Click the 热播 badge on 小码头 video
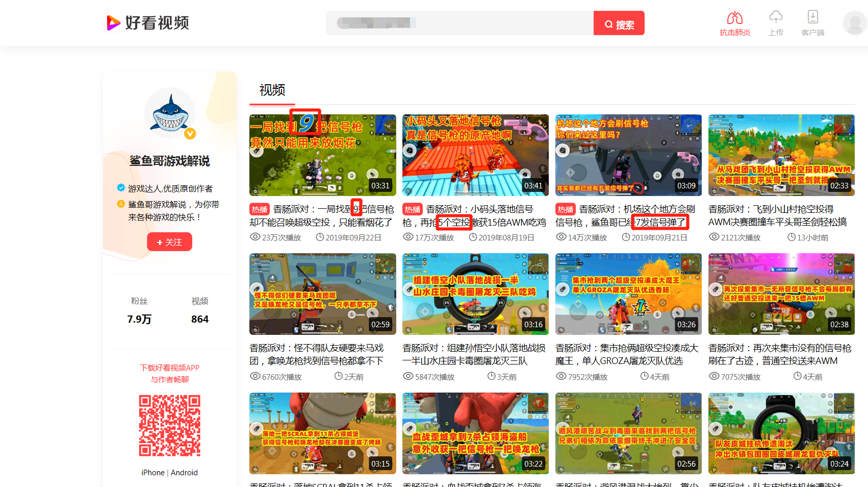 (x=413, y=209)
